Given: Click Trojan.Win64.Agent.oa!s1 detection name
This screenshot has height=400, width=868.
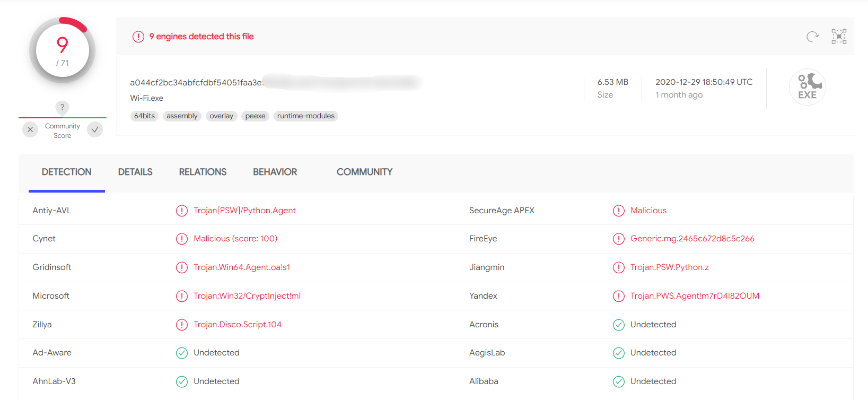Looking at the screenshot, I should click(x=242, y=267).
